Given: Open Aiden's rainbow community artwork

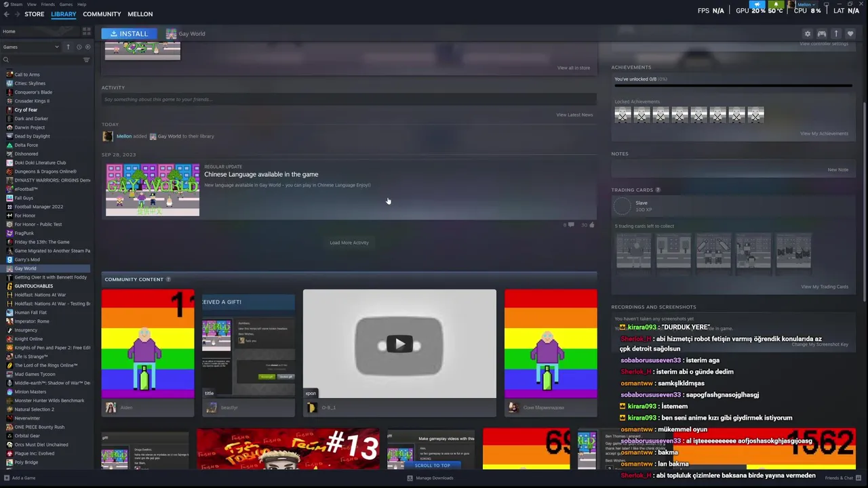Looking at the screenshot, I should [148, 344].
